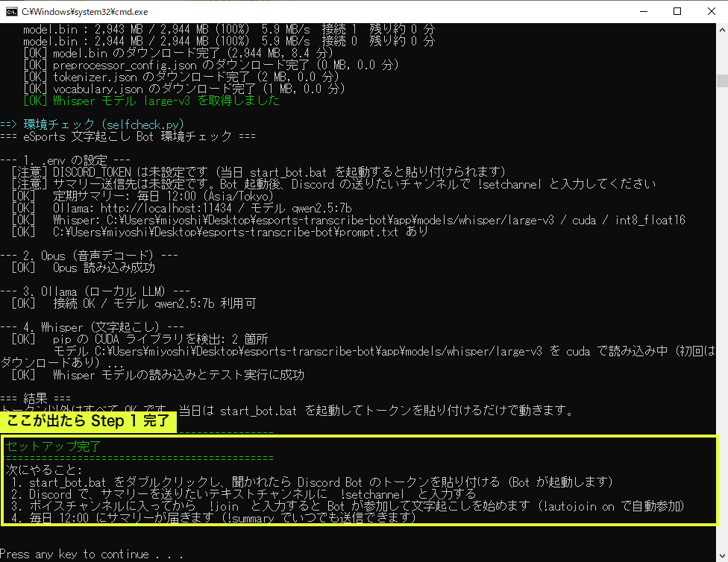Click the vocabulary.json のダウンロード完了 line
The height and width of the screenshot is (562, 728).
click(184, 89)
